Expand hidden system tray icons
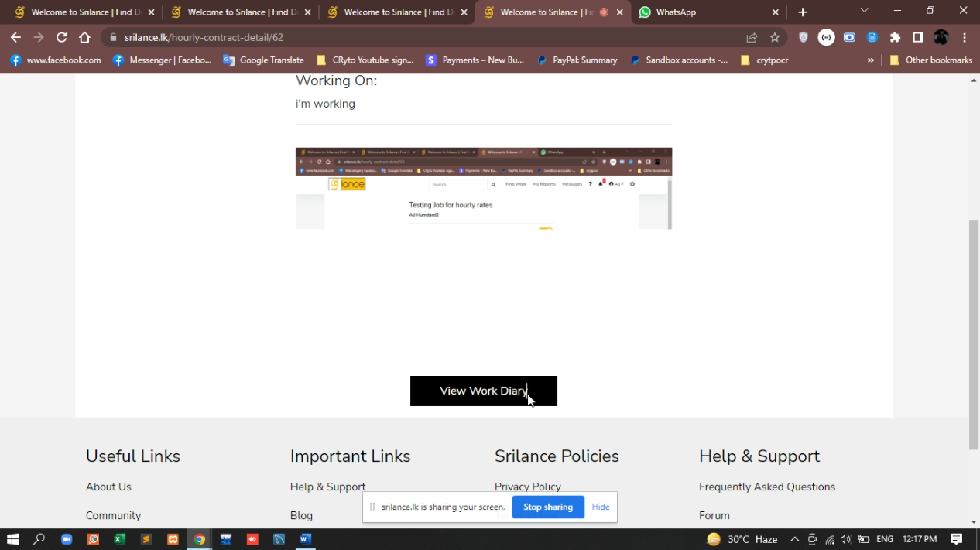This screenshot has height=550, width=980. (794, 539)
